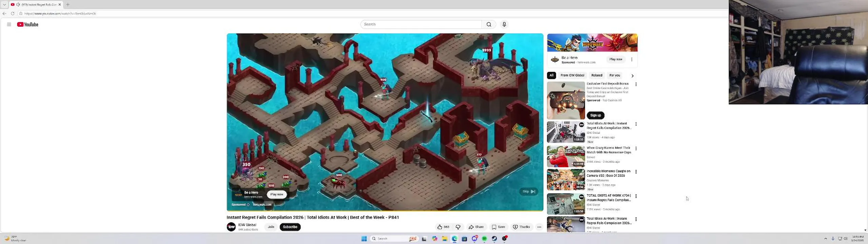Open Copilot from the taskbar
This screenshot has width=868, height=244.
[x=435, y=239]
